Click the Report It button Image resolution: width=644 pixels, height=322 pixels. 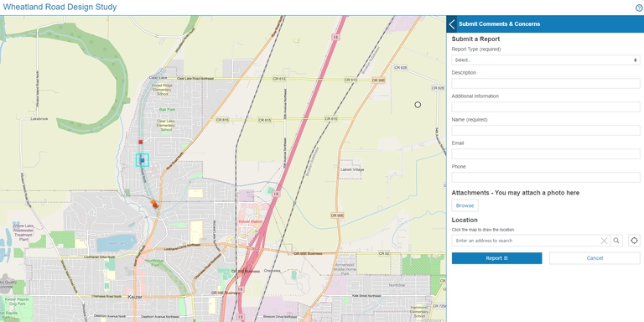tap(497, 258)
